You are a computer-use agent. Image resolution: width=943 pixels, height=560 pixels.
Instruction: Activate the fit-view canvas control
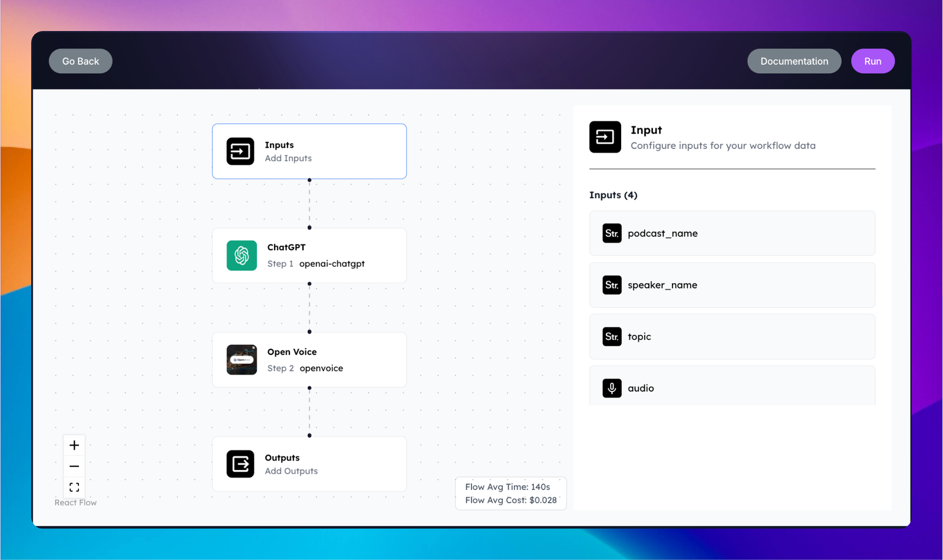74,486
